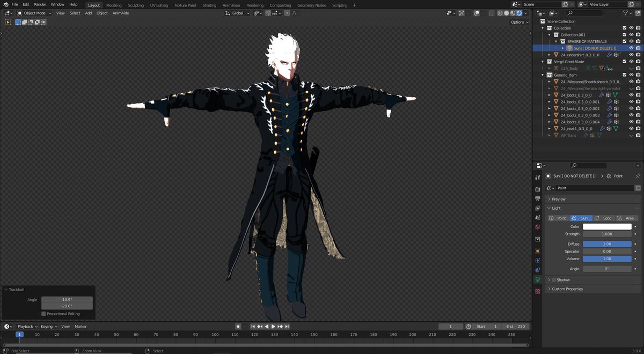The width and height of the screenshot is (644, 354).
Task: Select the Tweak select tool icon
Action: pyautogui.click(x=8, y=22)
